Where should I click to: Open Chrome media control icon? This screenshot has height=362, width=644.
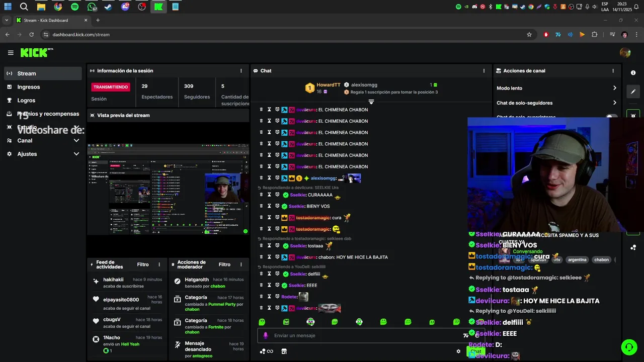point(612,35)
